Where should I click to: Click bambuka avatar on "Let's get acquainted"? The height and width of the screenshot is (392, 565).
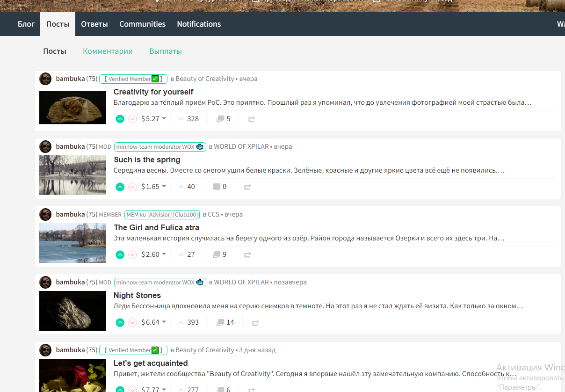[45, 350]
